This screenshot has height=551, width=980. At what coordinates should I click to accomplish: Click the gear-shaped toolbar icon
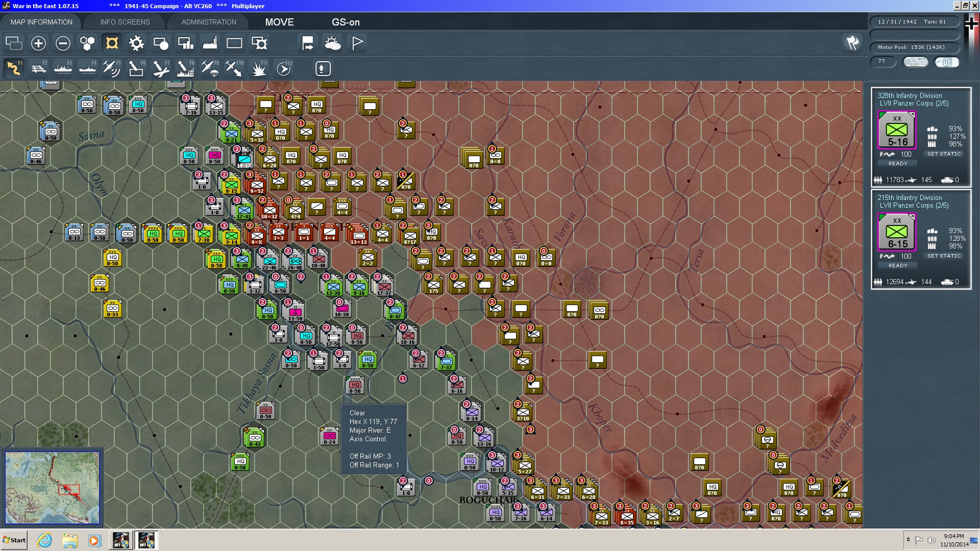click(x=136, y=43)
